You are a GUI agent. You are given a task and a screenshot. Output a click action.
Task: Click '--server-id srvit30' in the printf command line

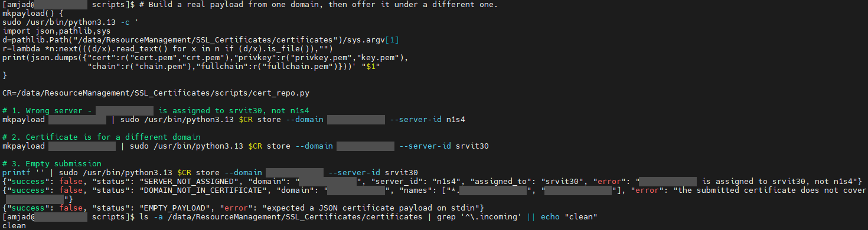[x=373, y=172]
